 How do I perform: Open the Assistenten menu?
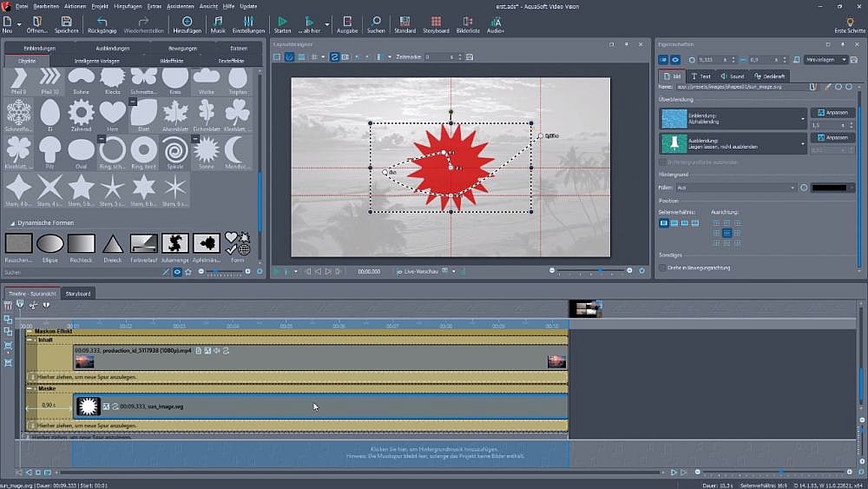pos(182,5)
